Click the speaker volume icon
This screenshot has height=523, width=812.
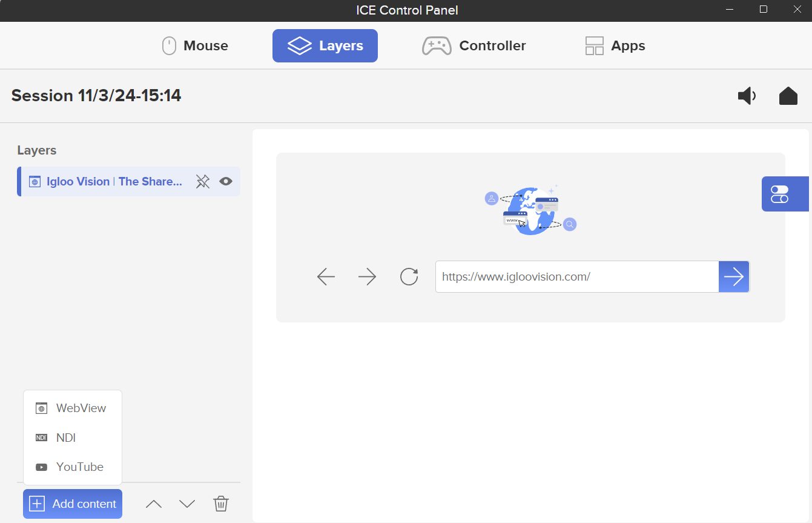[747, 96]
